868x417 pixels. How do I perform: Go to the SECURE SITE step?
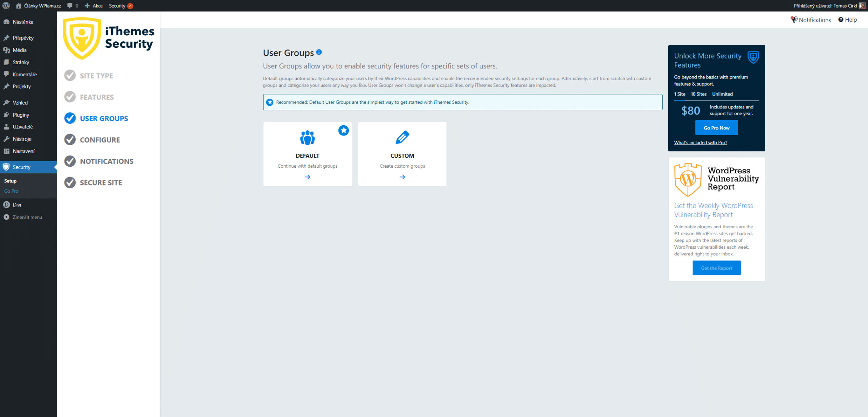(93, 183)
